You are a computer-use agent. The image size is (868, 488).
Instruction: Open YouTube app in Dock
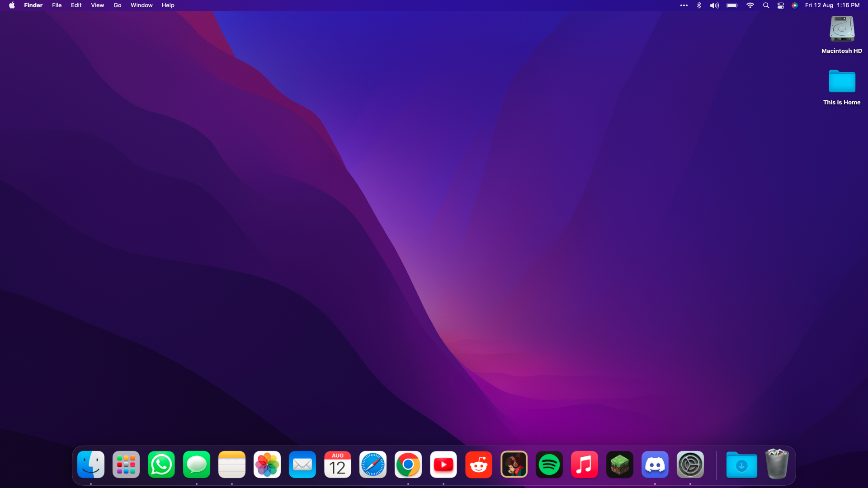[x=443, y=465]
